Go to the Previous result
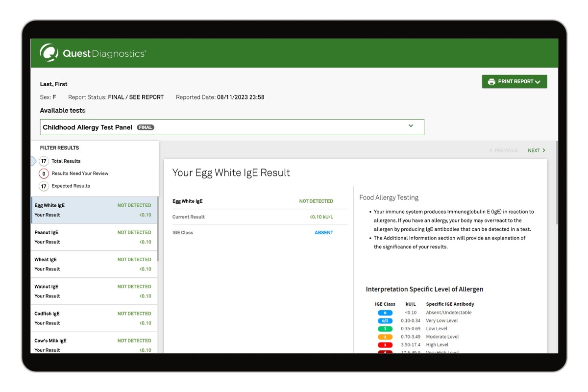This screenshot has height=392, width=588. pyautogui.click(x=503, y=150)
